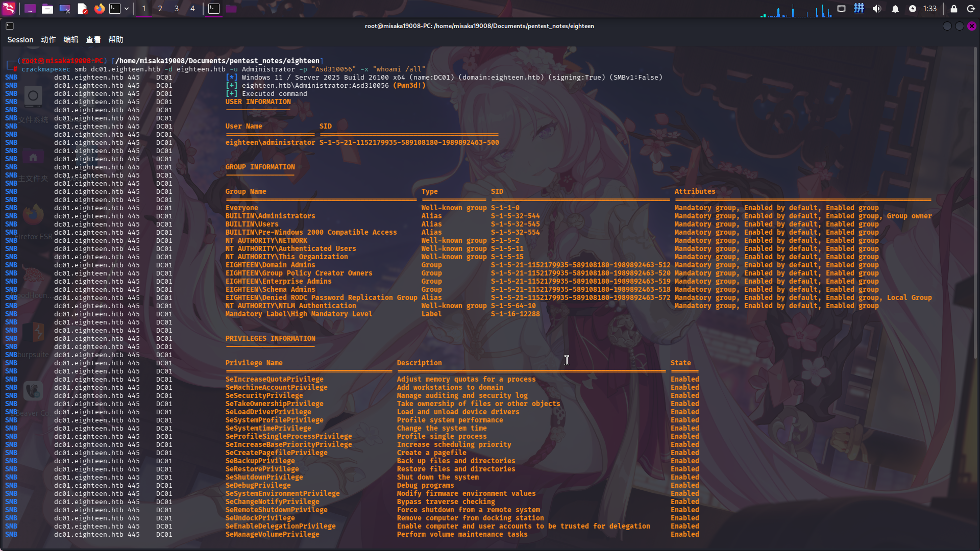Click the text editor launcher icon

tap(82, 9)
